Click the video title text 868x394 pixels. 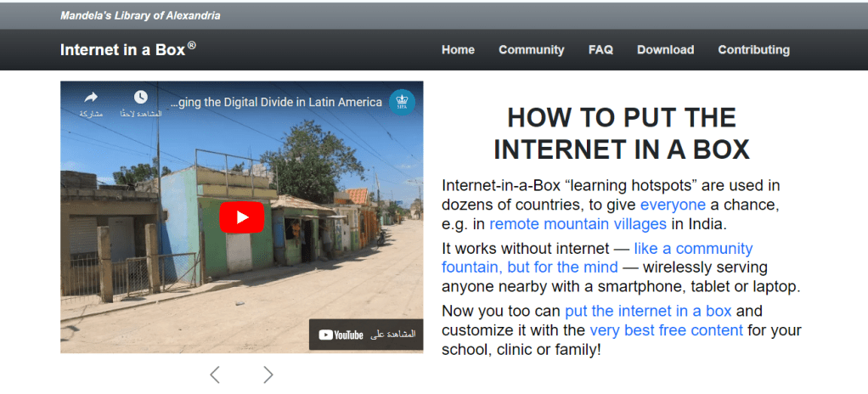tap(276, 103)
